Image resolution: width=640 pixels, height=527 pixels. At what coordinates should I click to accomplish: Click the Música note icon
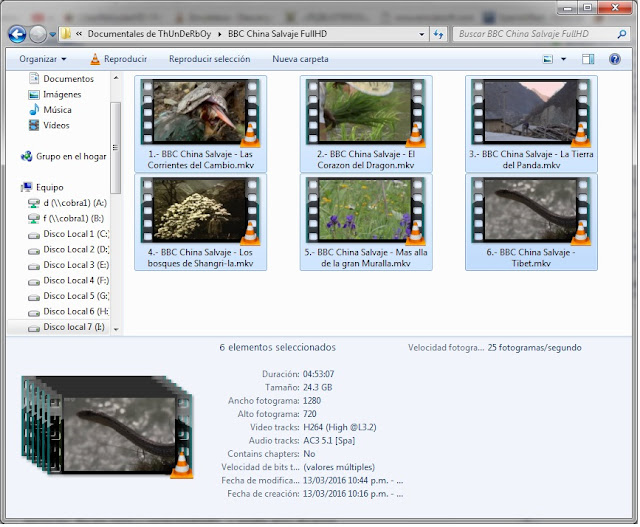pos(34,110)
